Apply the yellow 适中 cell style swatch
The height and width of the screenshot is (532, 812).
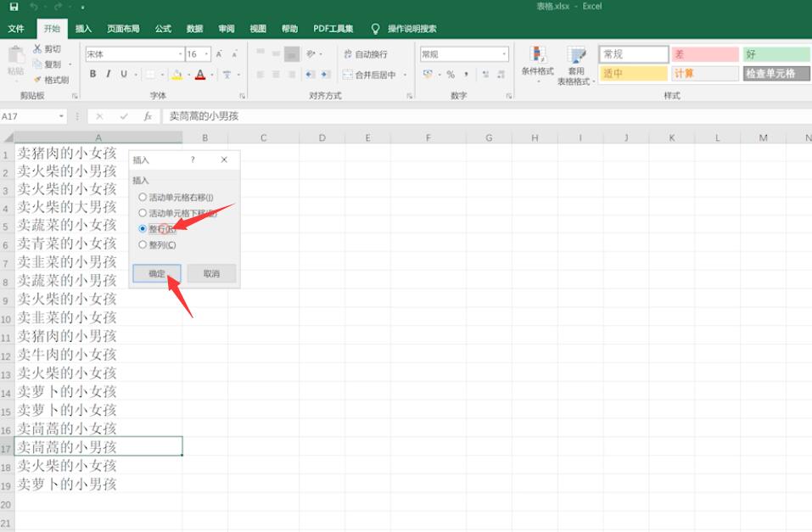[x=633, y=74]
